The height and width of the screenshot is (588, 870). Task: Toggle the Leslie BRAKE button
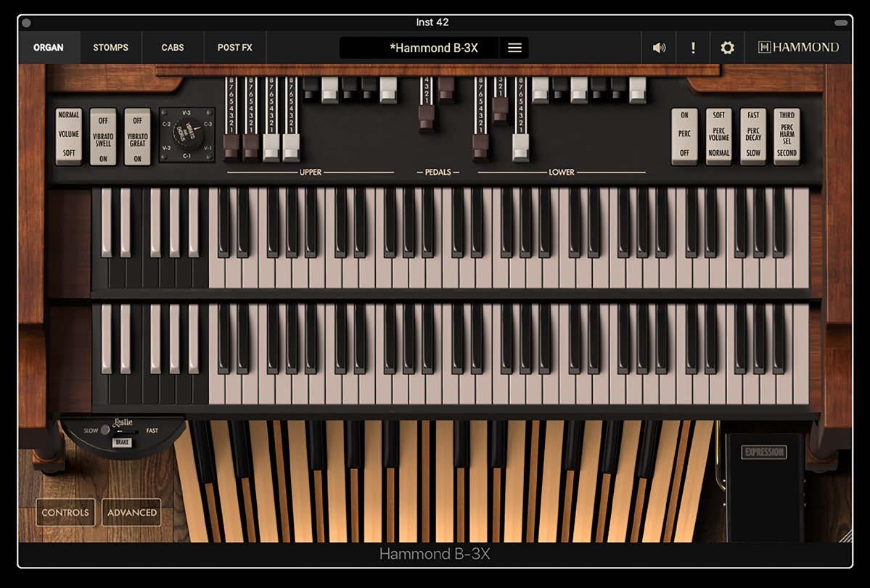122,442
